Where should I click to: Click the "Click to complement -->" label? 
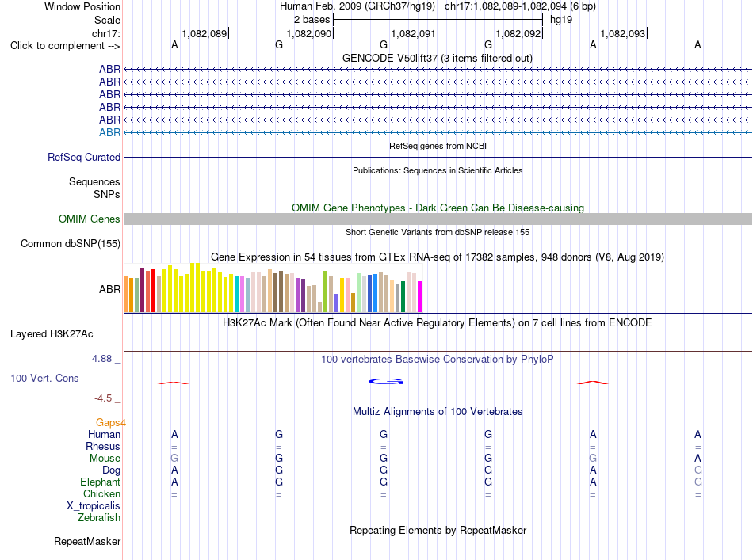coord(65,46)
